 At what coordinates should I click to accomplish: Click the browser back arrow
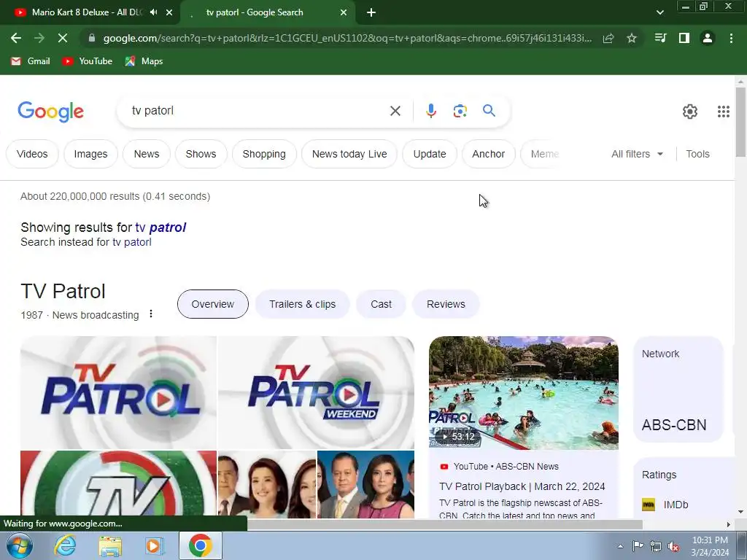pos(16,38)
